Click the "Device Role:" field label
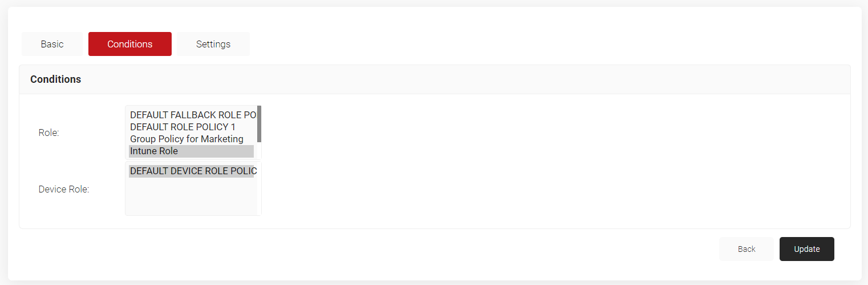The width and height of the screenshot is (868, 285). click(64, 190)
